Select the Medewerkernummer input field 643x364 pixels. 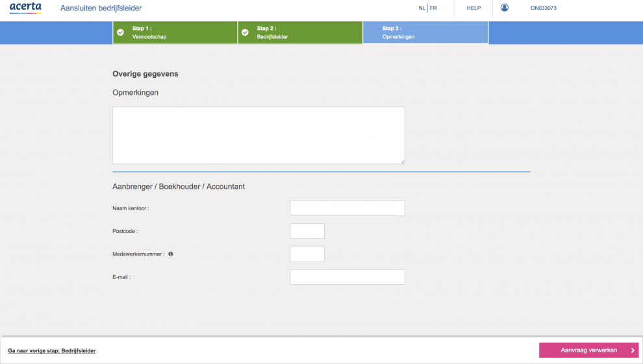point(307,254)
